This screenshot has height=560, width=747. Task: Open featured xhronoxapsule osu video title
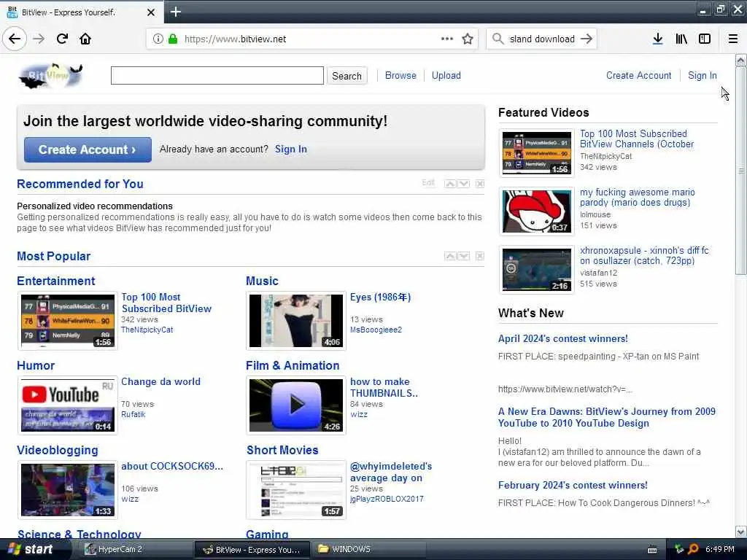pyautogui.click(x=644, y=256)
